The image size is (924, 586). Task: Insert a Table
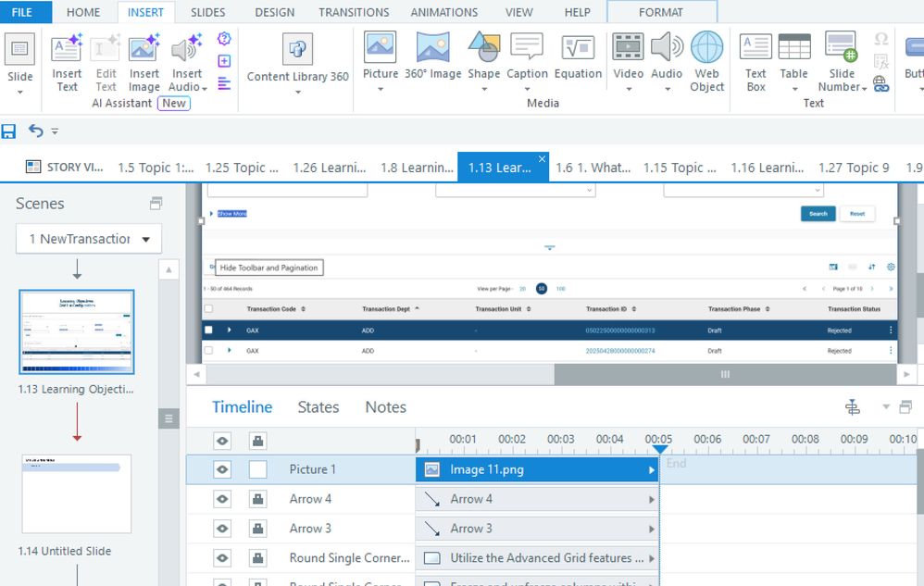coord(793,61)
